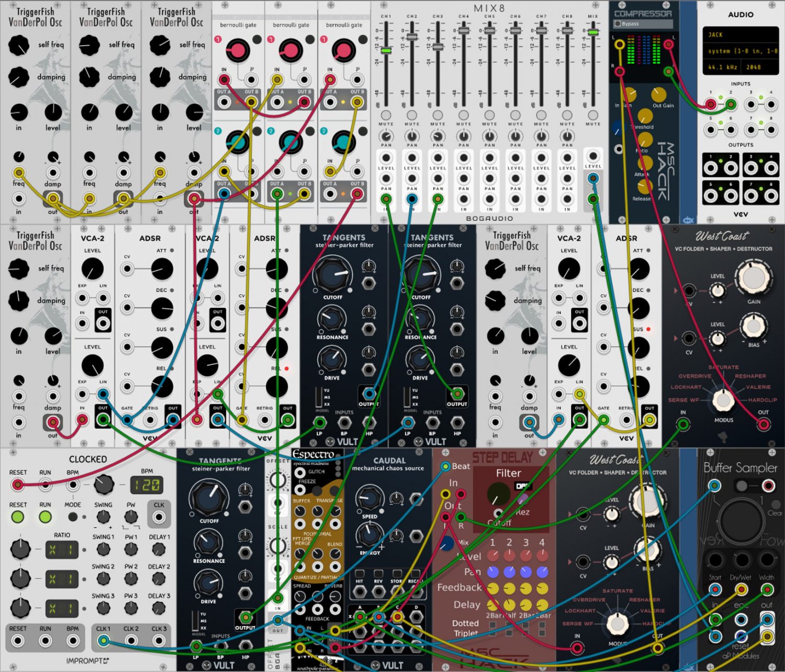Open the 2048 block size selector
Screen dimensions: 785x672
(x=760, y=67)
